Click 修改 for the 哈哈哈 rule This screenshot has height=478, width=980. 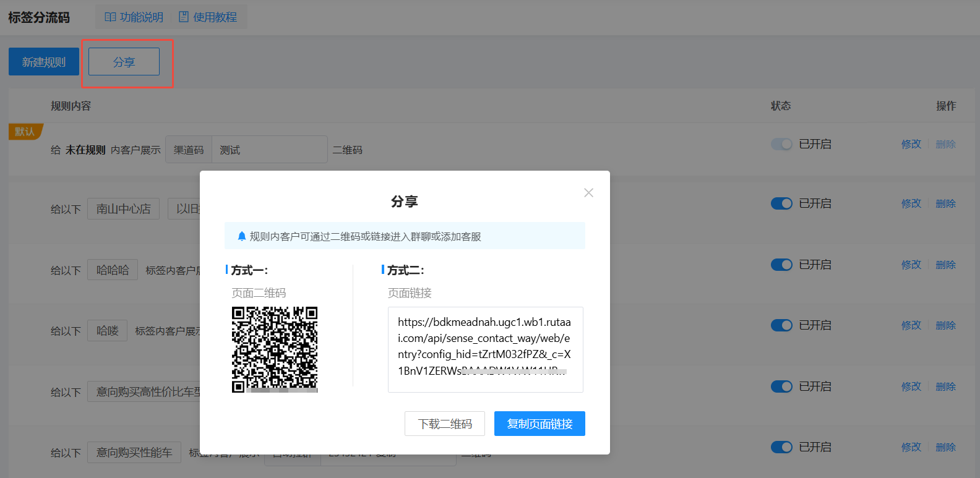(911, 265)
